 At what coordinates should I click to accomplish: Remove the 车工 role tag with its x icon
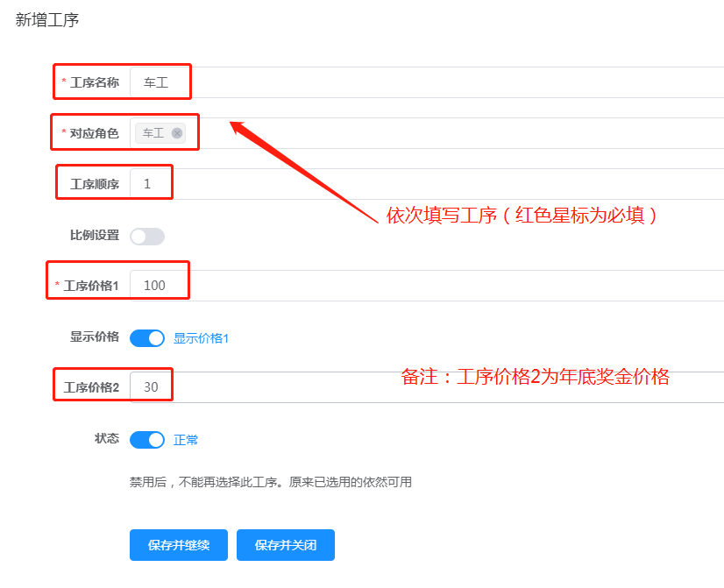coord(177,133)
